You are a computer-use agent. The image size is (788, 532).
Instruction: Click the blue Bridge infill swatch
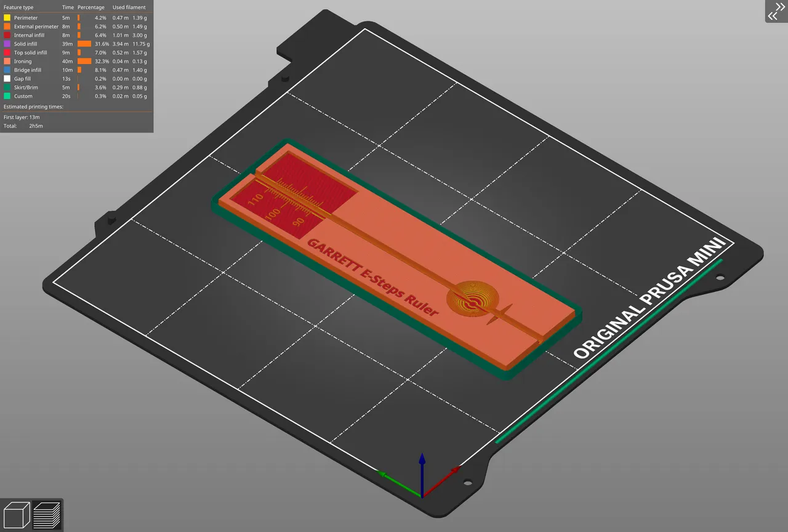click(x=7, y=70)
